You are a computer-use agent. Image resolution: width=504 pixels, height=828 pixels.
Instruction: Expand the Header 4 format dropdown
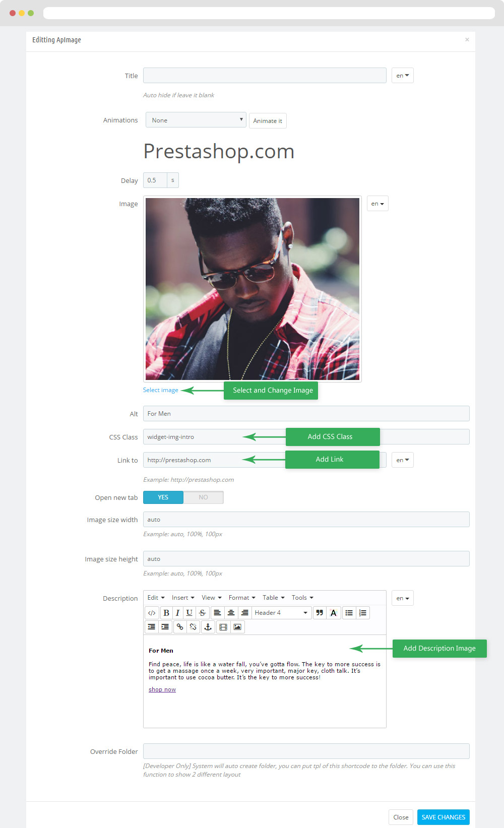(281, 613)
